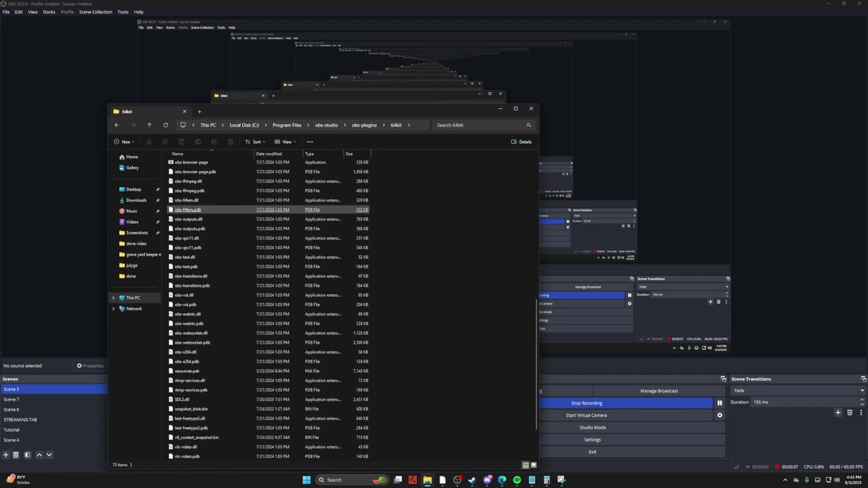Image resolution: width=868 pixels, height=488 pixels.
Task: Remove the selected scene with trash icon
Action: pos(16,455)
